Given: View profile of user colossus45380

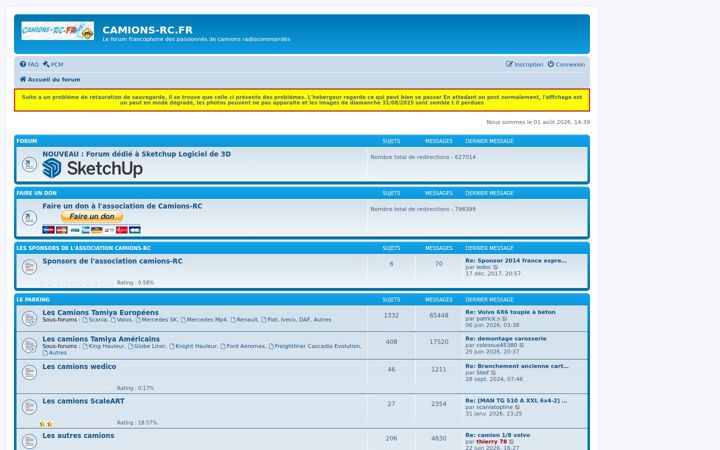Looking at the screenshot, I should [x=496, y=345].
